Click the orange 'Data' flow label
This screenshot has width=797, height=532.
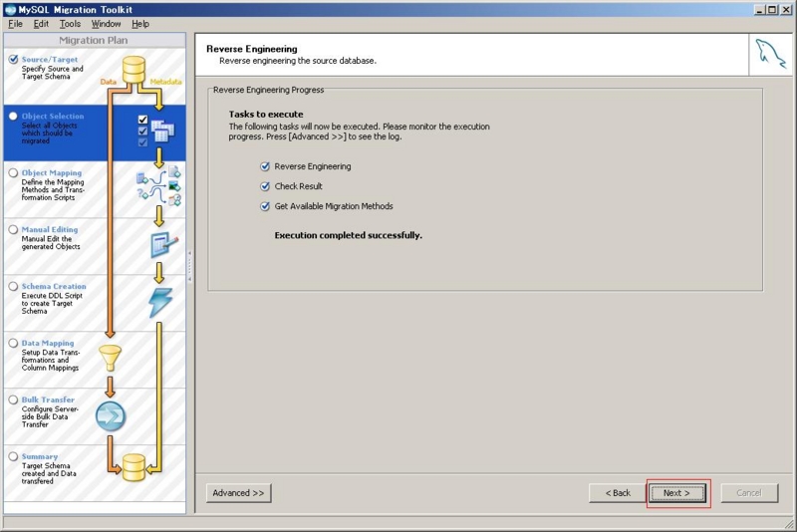[x=108, y=82]
